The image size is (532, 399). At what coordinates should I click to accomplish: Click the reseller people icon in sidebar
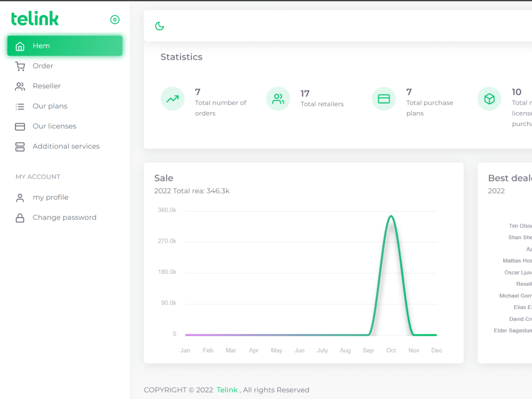coord(20,87)
